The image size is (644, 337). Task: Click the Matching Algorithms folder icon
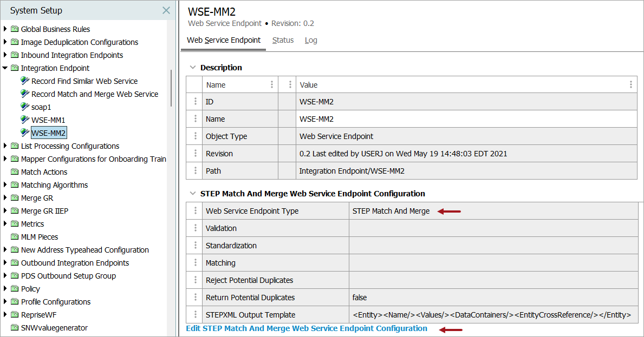(15, 185)
